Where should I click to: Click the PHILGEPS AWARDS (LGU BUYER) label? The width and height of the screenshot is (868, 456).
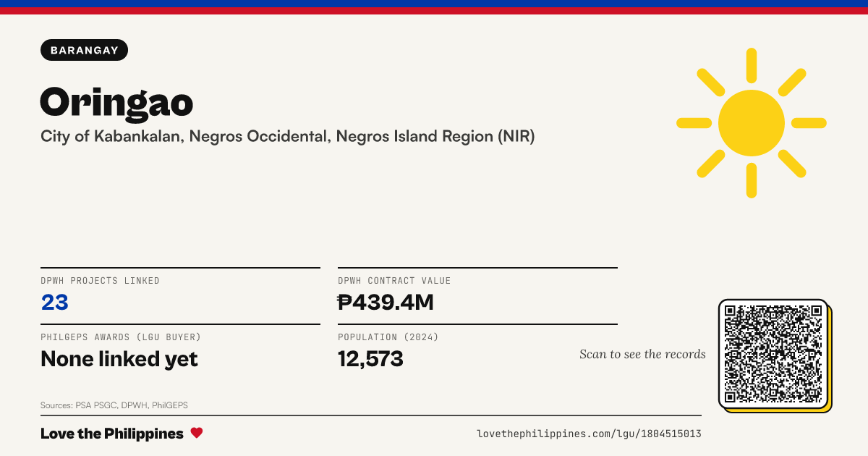click(121, 337)
